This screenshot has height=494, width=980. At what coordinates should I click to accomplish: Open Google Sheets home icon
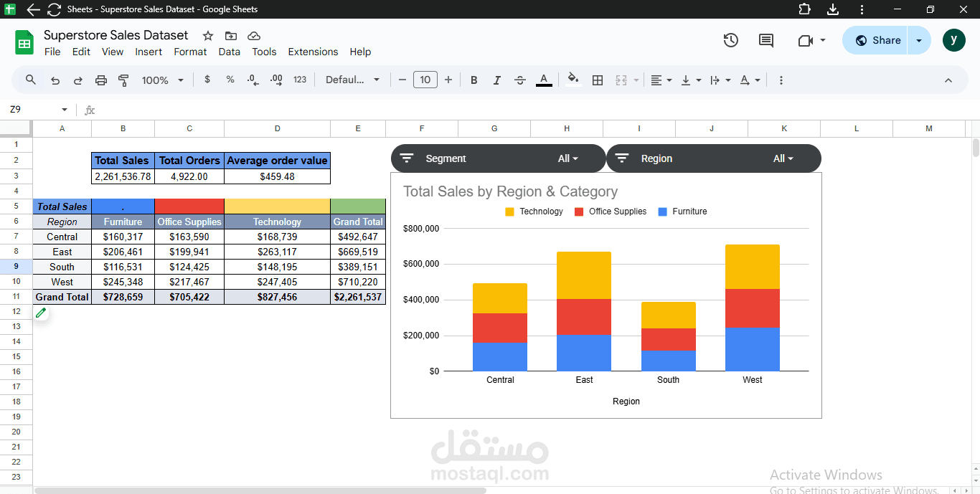pyautogui.click(x=24, y=42)
